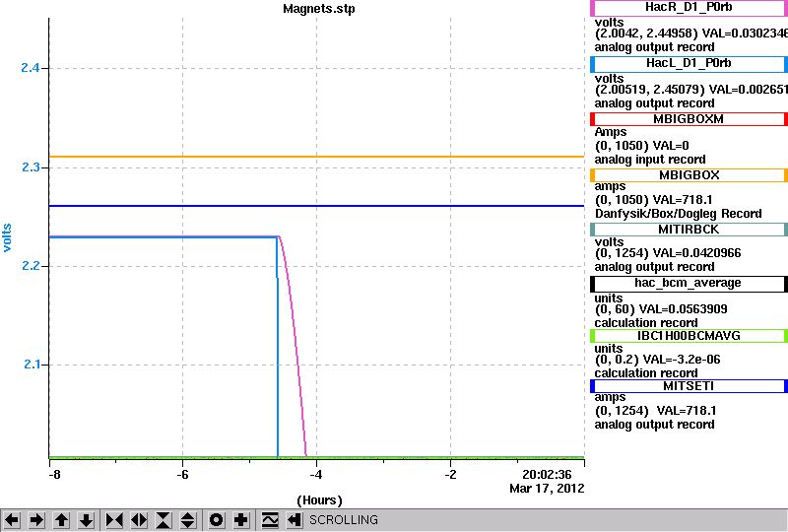
Task: Click the Magnets.stp plot title
Action: point(318,9)
